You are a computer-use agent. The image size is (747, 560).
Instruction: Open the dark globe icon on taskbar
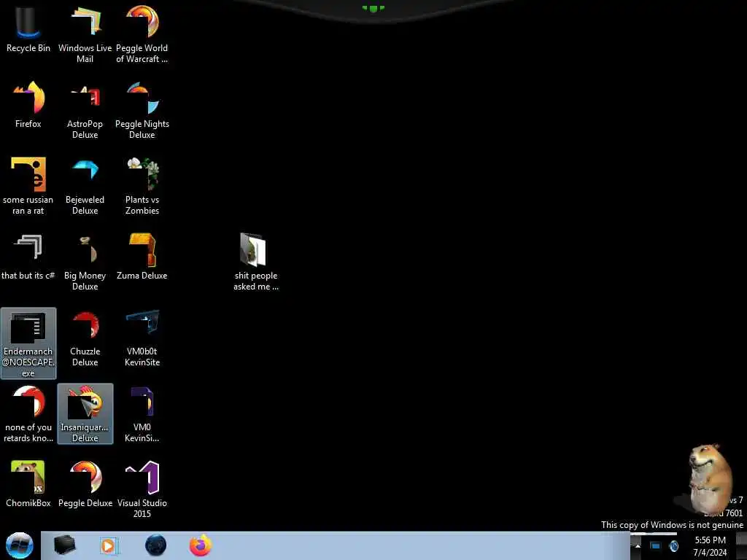pyautogui.click(x=156, y=545)
